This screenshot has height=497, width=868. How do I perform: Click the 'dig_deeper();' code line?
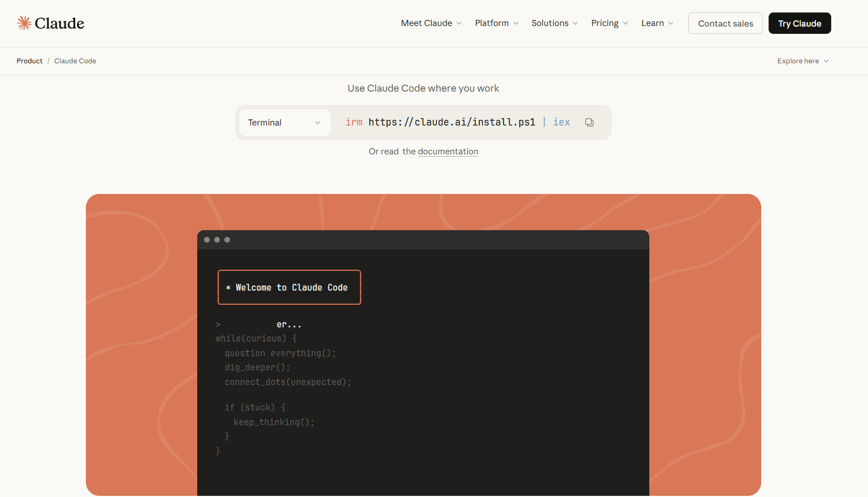coord(257,368)
